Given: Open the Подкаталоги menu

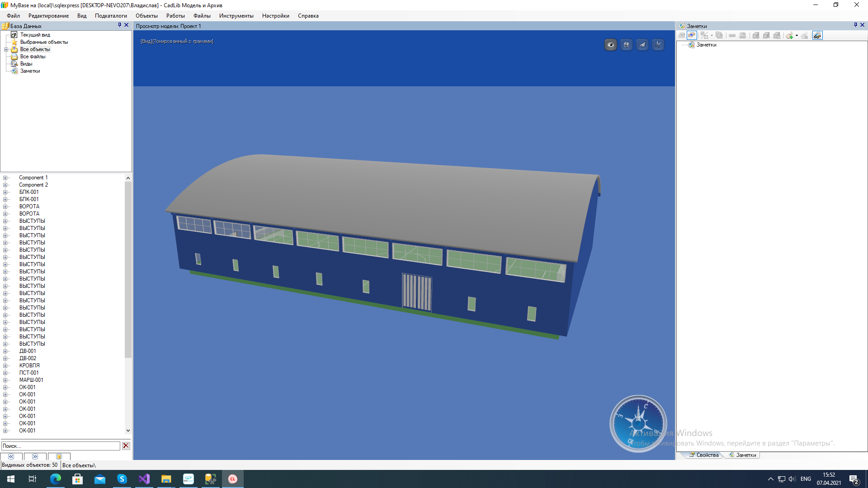Looking at the screenshot, I should click(x=111, y=16).
